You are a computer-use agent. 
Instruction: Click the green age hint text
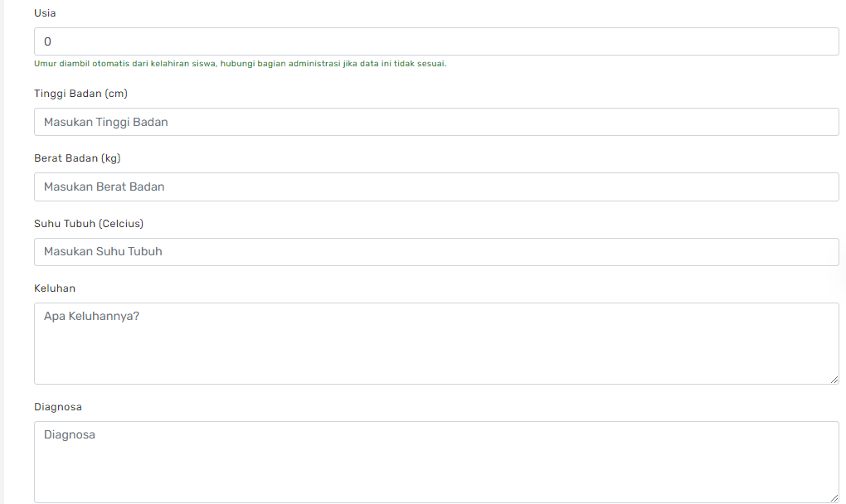tap(240, 64)
